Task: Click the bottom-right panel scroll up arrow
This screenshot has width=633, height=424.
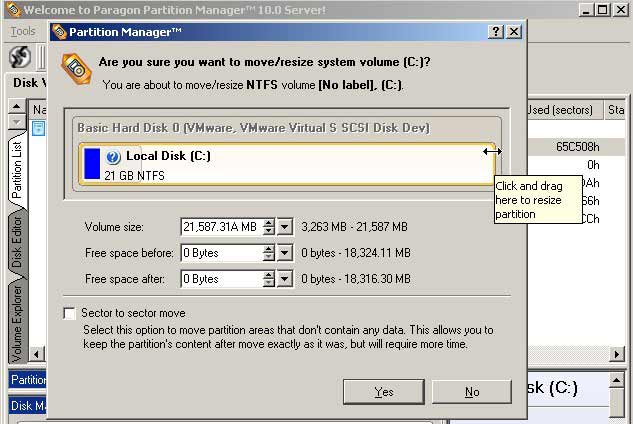Action: [x=616, y=380]
